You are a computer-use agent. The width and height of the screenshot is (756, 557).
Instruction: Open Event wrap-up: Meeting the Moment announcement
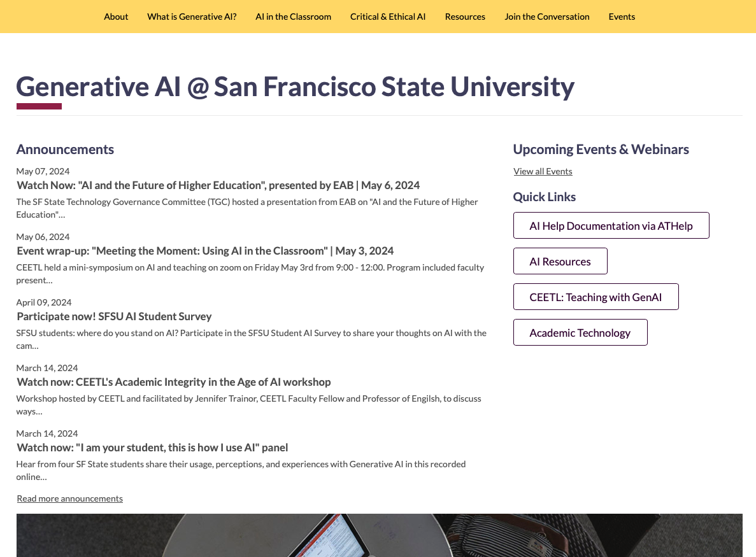tap(205, 251)
